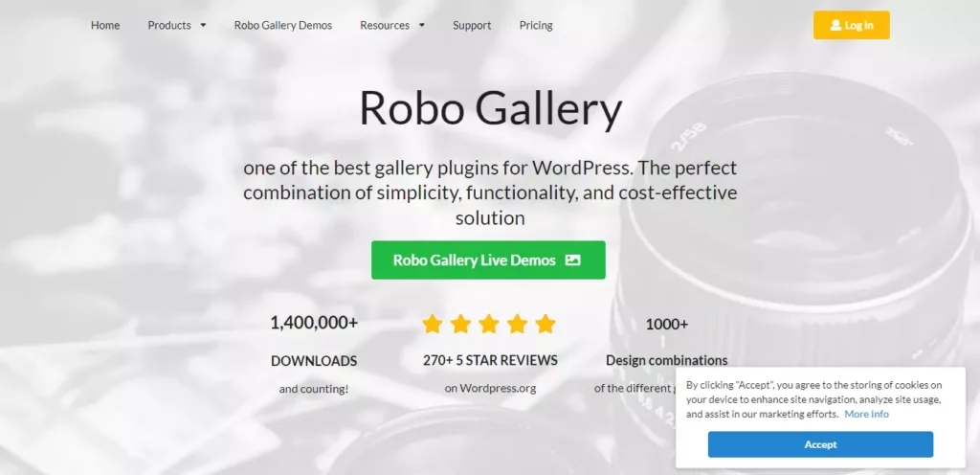Open Robo Gallery Demos page
980x475 pixels.
tap(283, 26)
